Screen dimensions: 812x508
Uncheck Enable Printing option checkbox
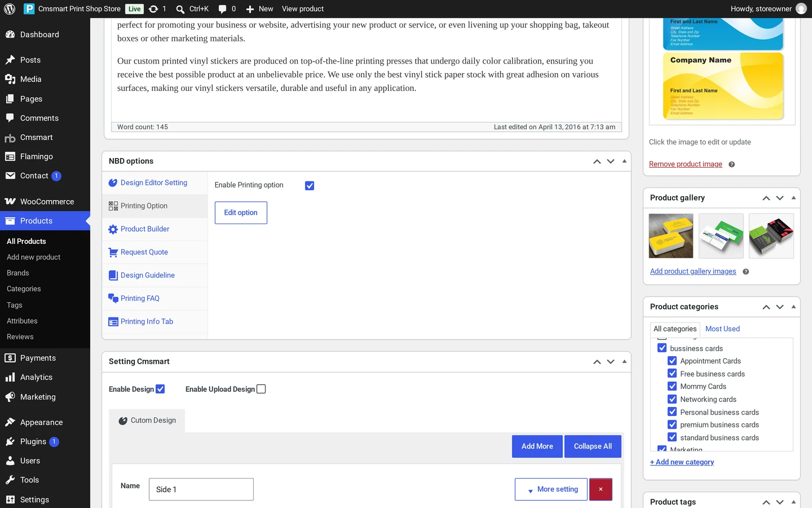tap(310, 186)
